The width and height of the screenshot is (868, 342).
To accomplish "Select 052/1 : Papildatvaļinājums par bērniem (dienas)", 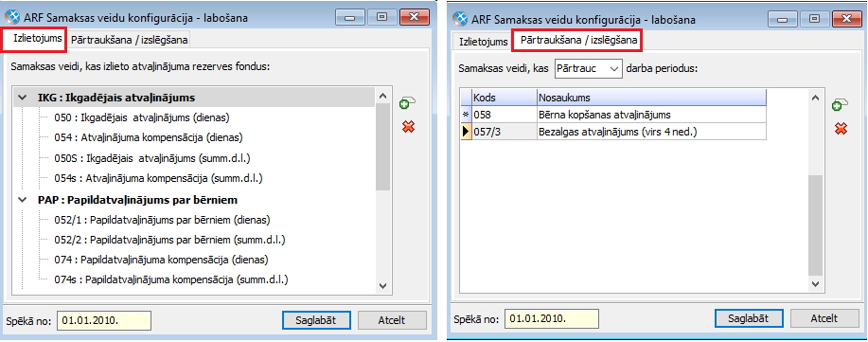I will point(162,220).
